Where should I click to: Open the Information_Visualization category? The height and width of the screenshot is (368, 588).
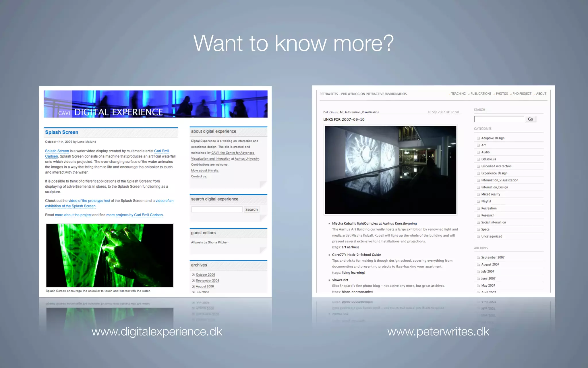(x=500, y=180)
